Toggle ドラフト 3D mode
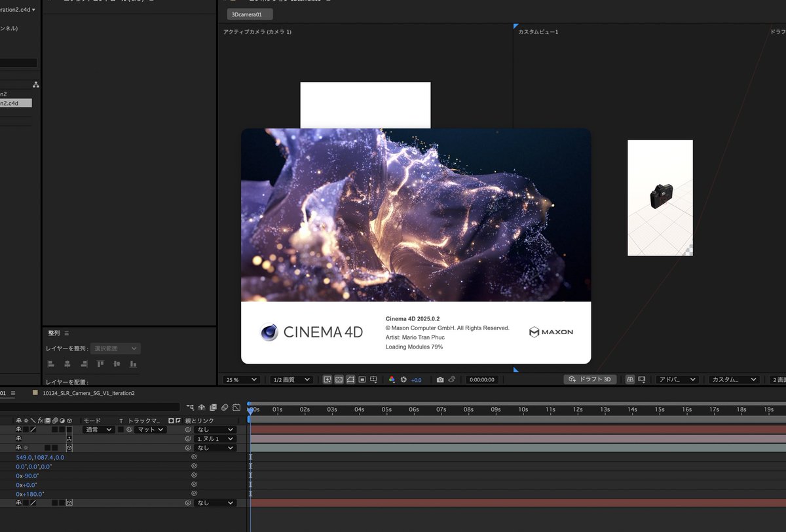The width and height of the screenshot is (786, 532). pyautogui.click(x=590, y=379)
